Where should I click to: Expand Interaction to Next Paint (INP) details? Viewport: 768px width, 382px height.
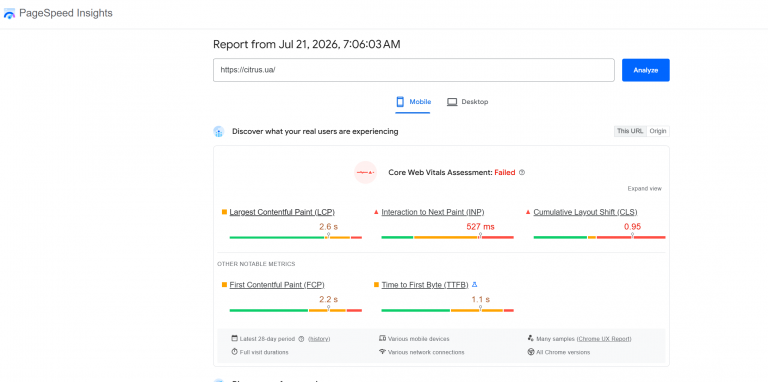433,212
